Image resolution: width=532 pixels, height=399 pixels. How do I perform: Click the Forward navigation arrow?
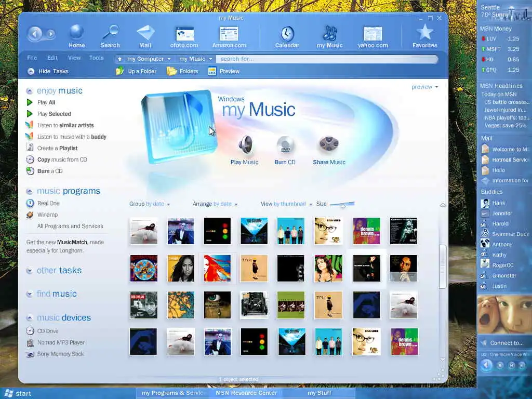(x=50, y=34)
